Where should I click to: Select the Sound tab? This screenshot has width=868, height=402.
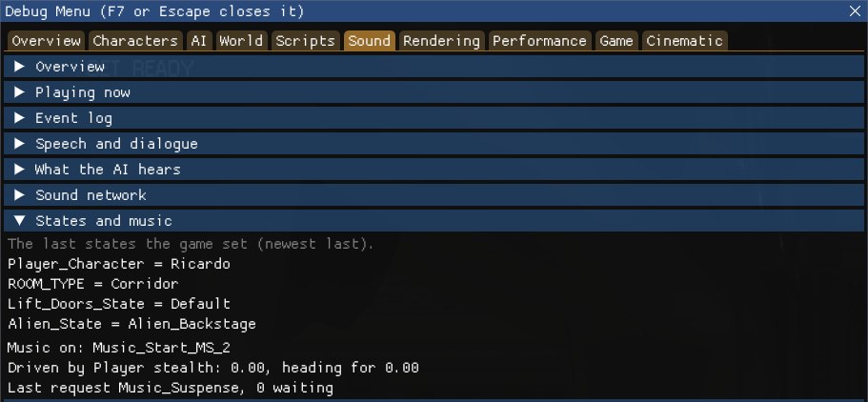(x=370, y=41)
